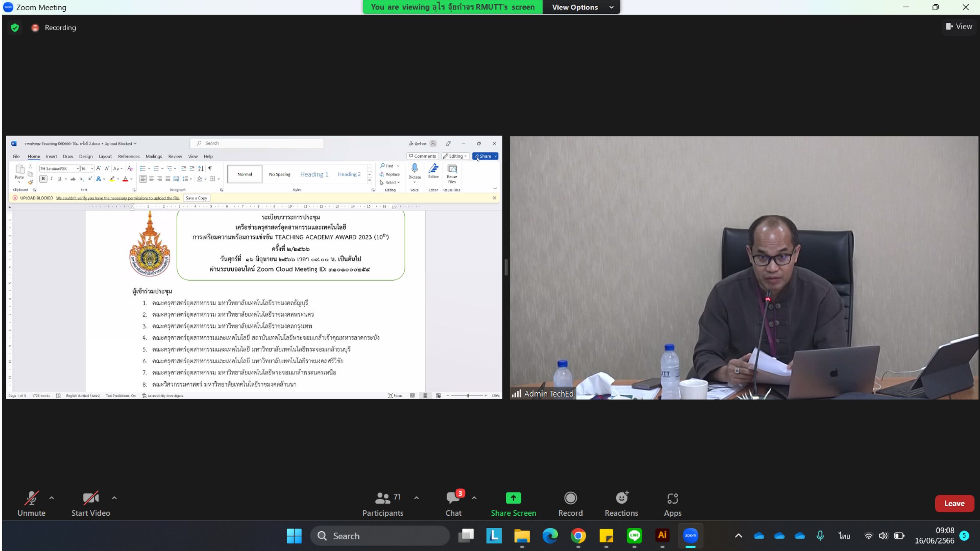This screenshot has height=551, width=980.
Task: Click the Increase Indent icon
Action: click(192, 169)
